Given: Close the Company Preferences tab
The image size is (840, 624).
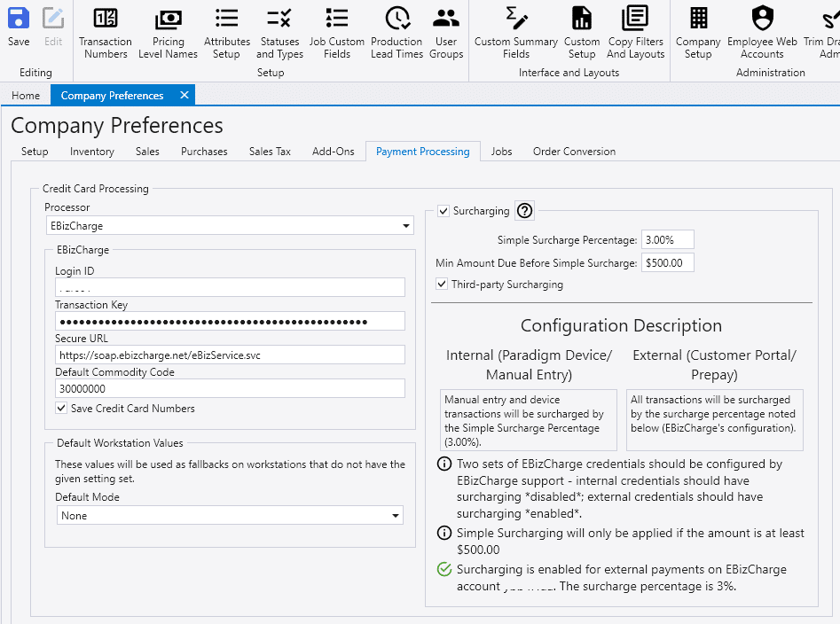Looking at the screenshot, I should [x=184, y=95].
